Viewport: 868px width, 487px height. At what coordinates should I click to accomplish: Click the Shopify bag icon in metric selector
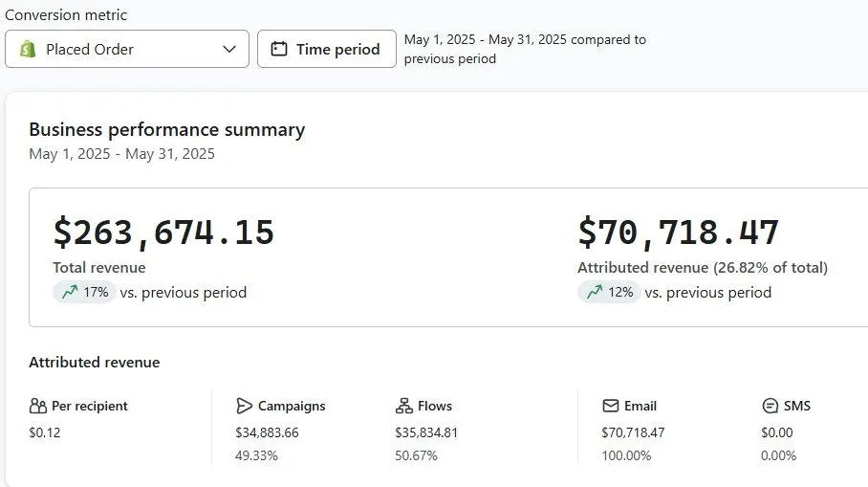tap(28, 49)
